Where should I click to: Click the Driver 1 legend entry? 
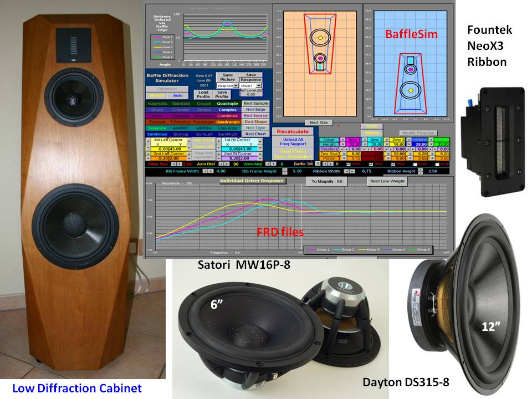(318, 250)
